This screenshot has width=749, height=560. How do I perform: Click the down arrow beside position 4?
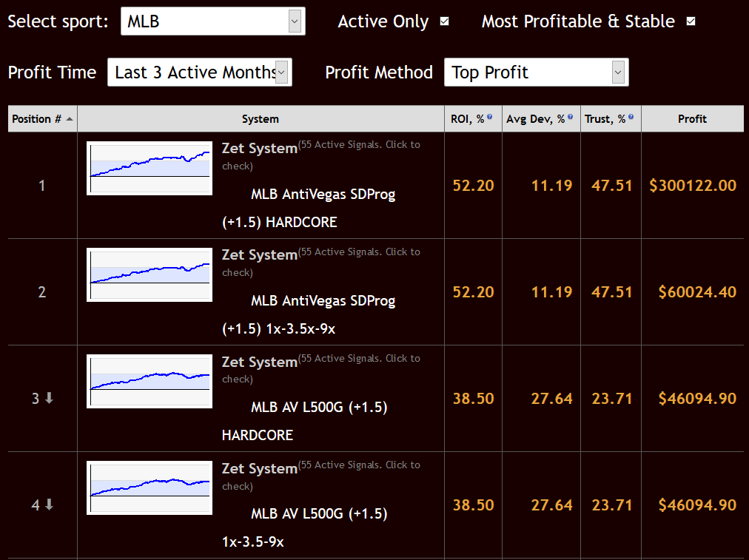(x=48, y=505)
